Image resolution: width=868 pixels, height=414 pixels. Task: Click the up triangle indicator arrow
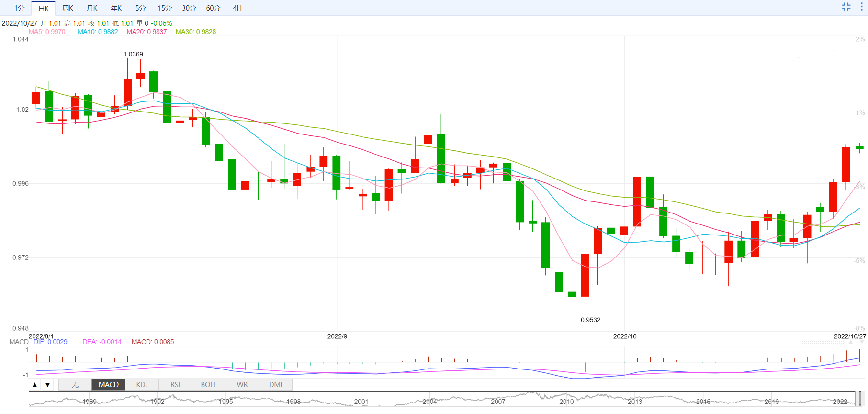(34, 385)
